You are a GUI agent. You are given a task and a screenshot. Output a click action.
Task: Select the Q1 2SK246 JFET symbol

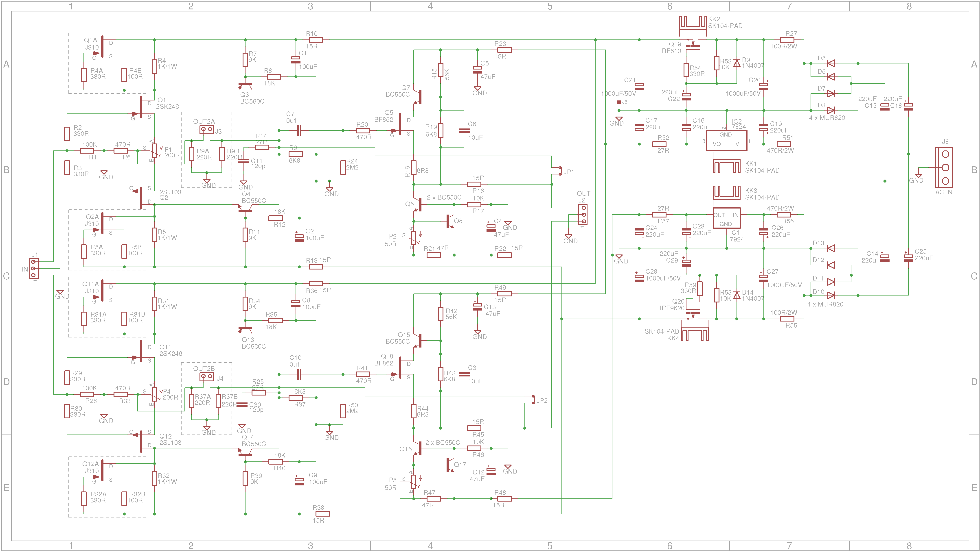142,107
